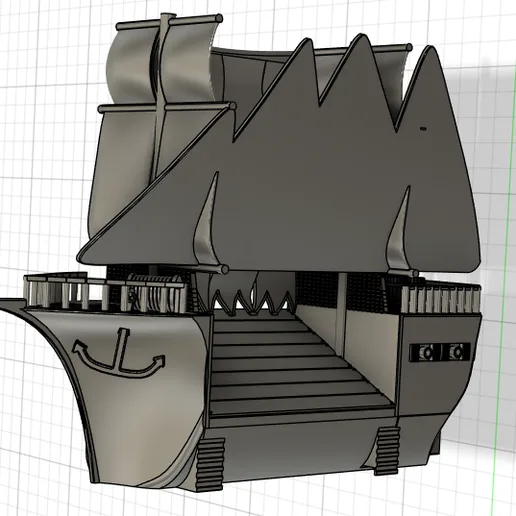Select the cannon port panel on the stern
Screen dimensions: 516x516
[440, 352]
